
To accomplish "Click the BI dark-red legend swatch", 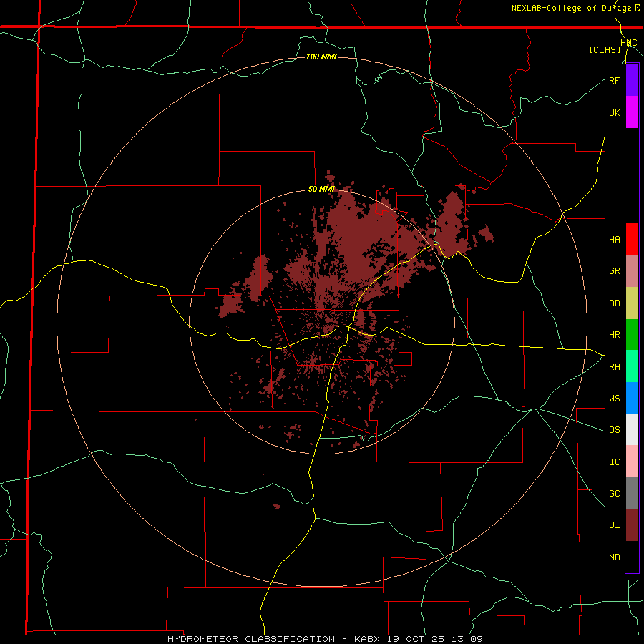I will point(632,525).
